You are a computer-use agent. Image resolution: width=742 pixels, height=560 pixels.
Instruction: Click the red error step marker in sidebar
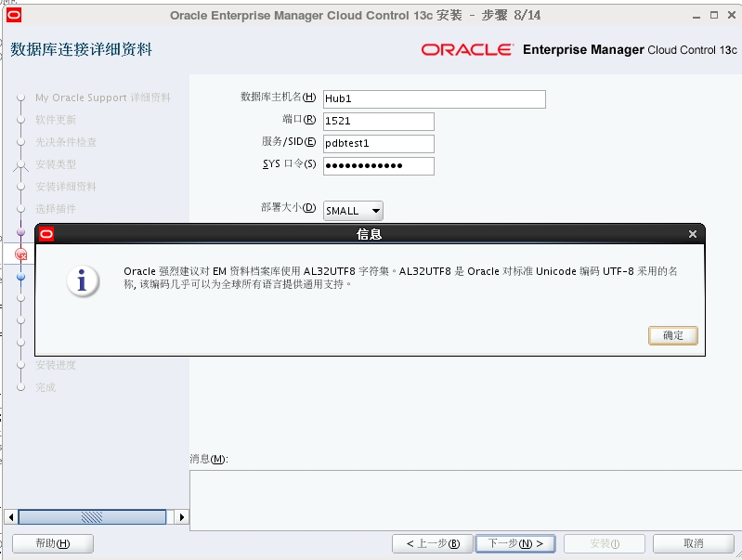pyautogui.click(x=20, y=254)
